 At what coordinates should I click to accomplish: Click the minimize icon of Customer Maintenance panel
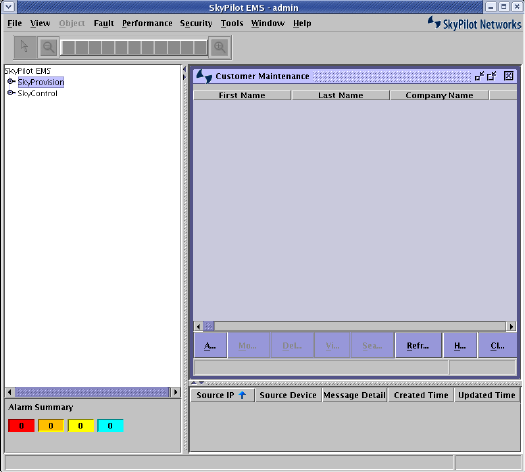tap(479, 76)
